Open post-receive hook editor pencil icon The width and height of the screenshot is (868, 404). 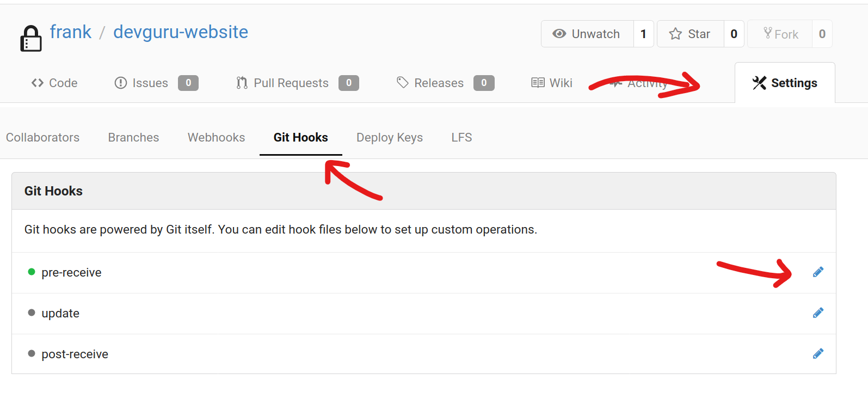[818, 354]
